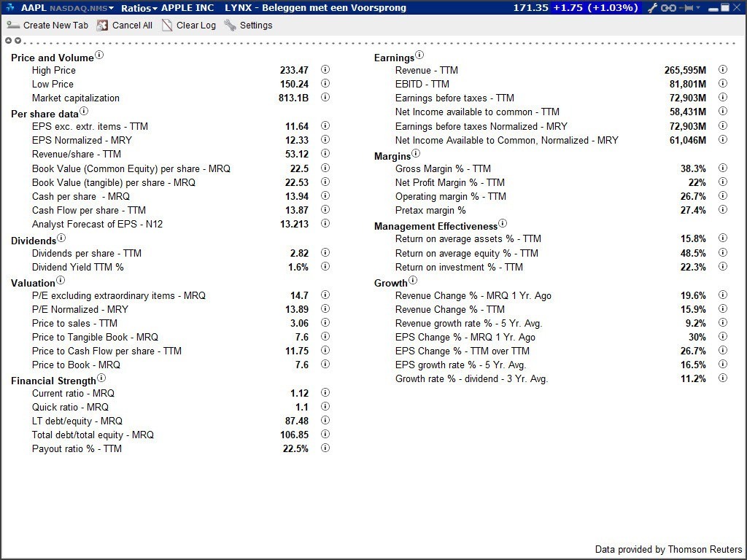Open Settings from the toolbar
The height and width of the screenshot is (560, 747).
point(248,26)
